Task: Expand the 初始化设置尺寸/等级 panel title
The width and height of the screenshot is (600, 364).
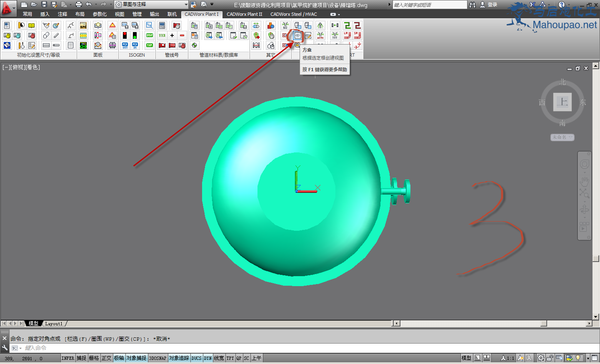Action: coord(38,55)
